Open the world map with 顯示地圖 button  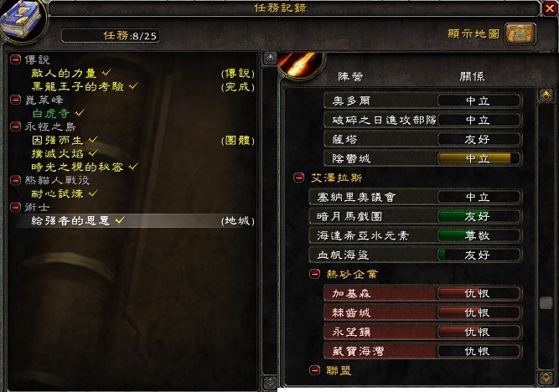tap(520, 34)
